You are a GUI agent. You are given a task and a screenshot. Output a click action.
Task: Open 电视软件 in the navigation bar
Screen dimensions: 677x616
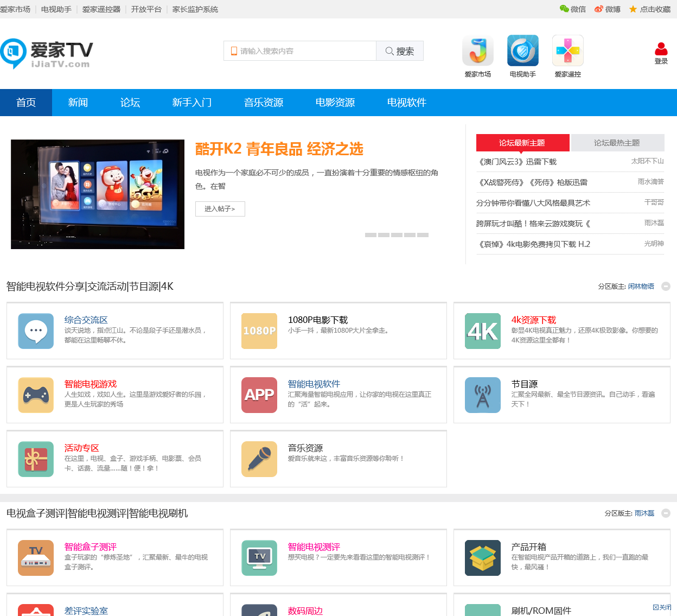click(x=407, y=103)
